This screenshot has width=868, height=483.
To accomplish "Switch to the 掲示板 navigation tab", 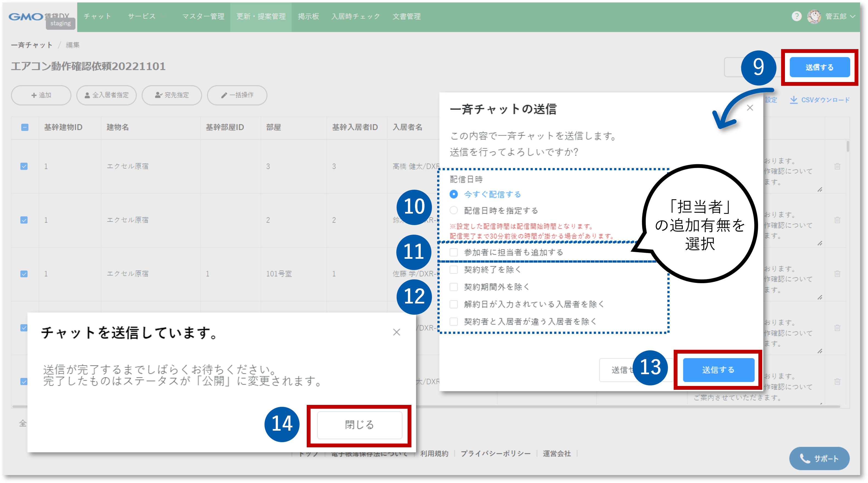I will click(308, 16).
